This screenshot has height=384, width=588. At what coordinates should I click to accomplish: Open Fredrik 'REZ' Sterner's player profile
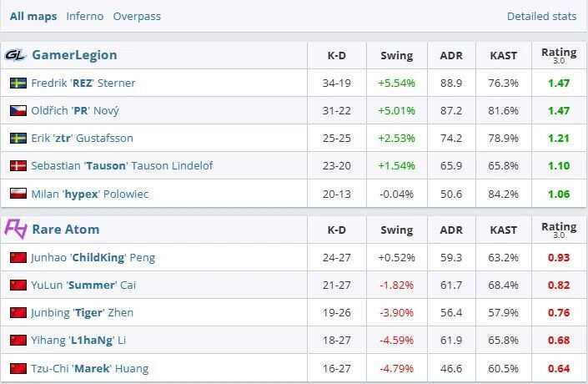83,83
